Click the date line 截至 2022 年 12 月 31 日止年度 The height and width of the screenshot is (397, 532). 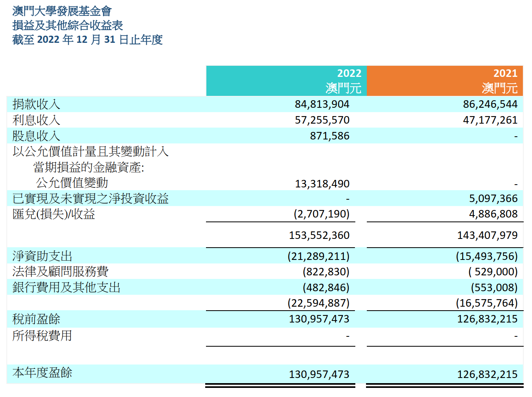click(x=88, y=40)
